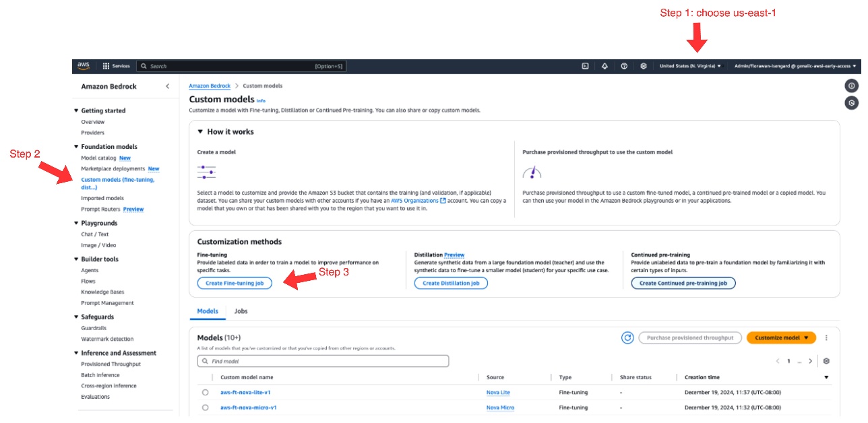This screenshot has width=868, height=423.
Task: Open Custom models (fine-tuning, dist...) in sidebar
Action: 117,183
